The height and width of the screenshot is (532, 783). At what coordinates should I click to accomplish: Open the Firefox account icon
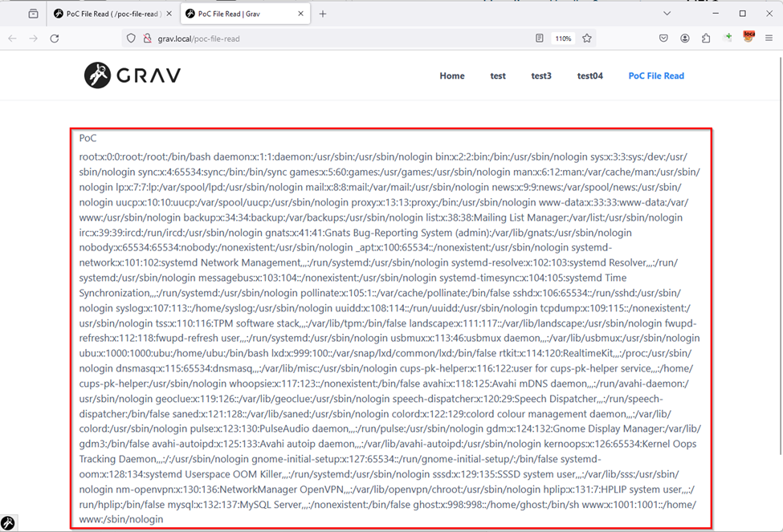685,38
